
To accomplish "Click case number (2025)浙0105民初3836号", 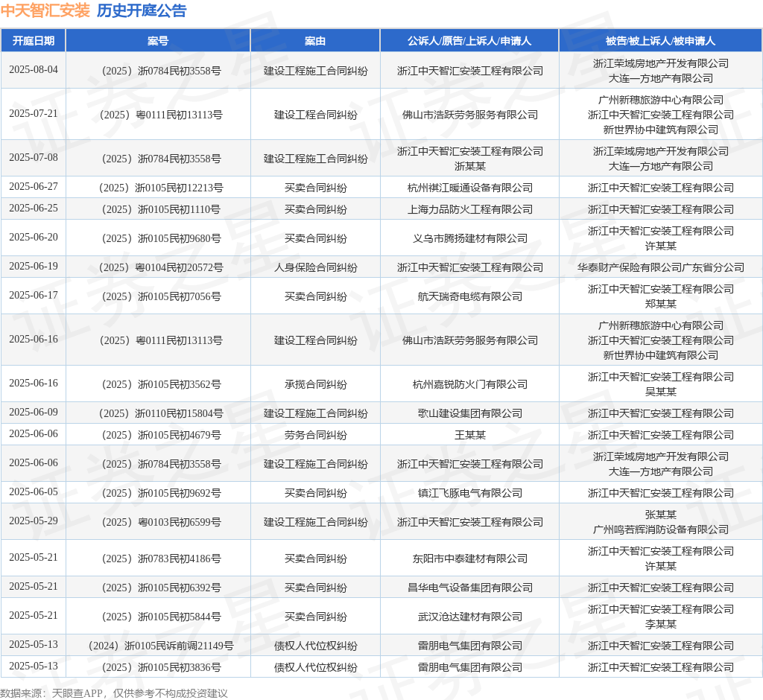I will 161,667.
